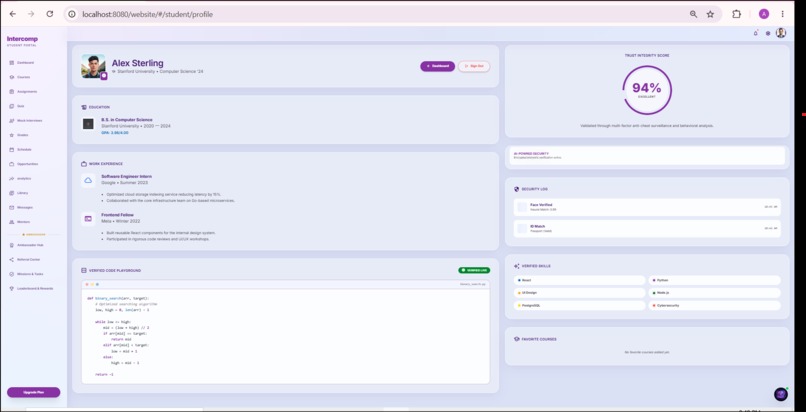Click the yellow dot in code window titlebar
The image size is (806, 412).
[92, 284]
